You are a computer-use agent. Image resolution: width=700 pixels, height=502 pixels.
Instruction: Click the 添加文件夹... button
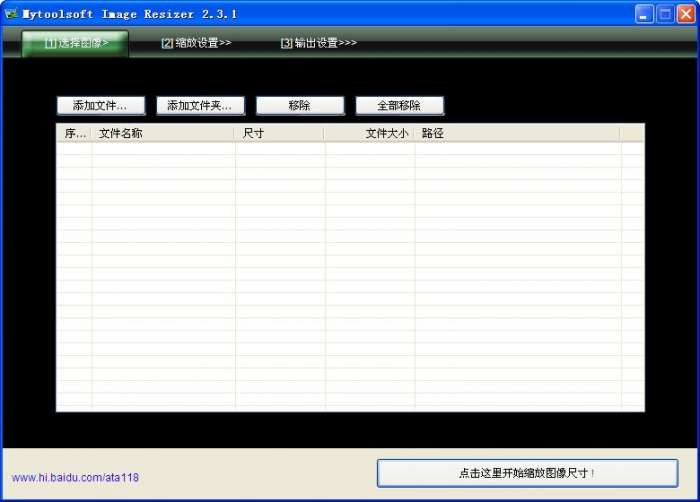pyautogui.click(x=200, y=106)
